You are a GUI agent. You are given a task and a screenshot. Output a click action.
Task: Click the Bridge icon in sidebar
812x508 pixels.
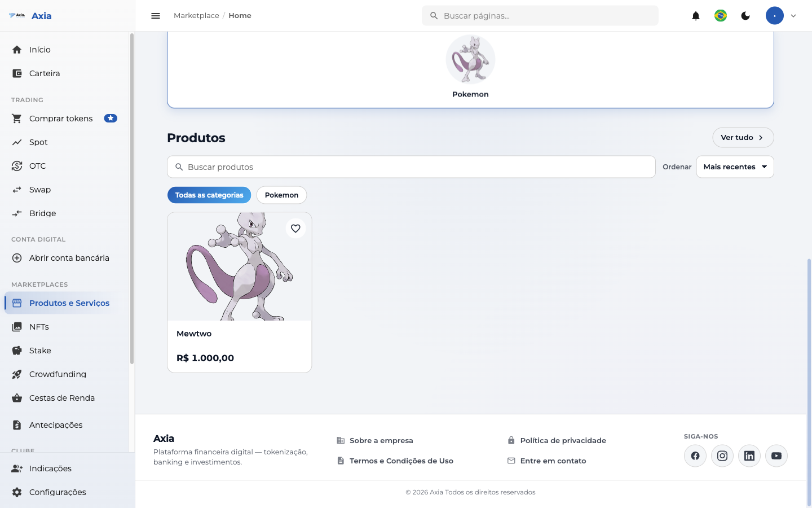tap(17, 213)
